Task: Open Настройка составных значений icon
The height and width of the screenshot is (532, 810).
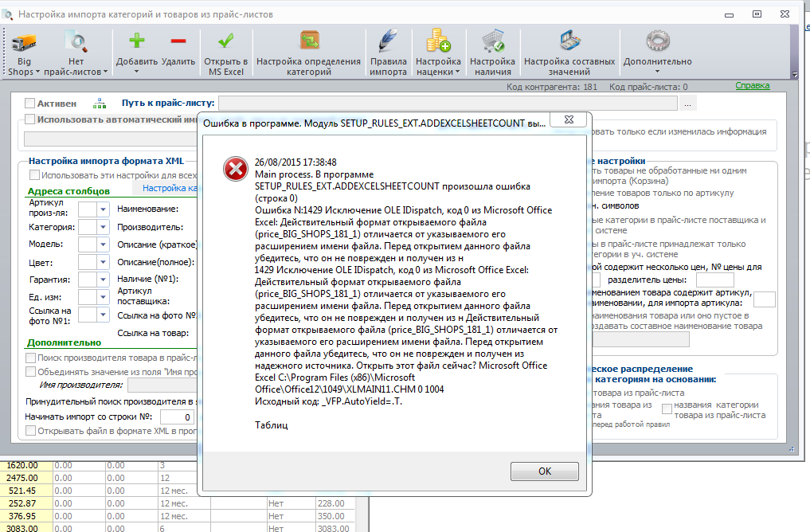Action: [x=569, y=41]
